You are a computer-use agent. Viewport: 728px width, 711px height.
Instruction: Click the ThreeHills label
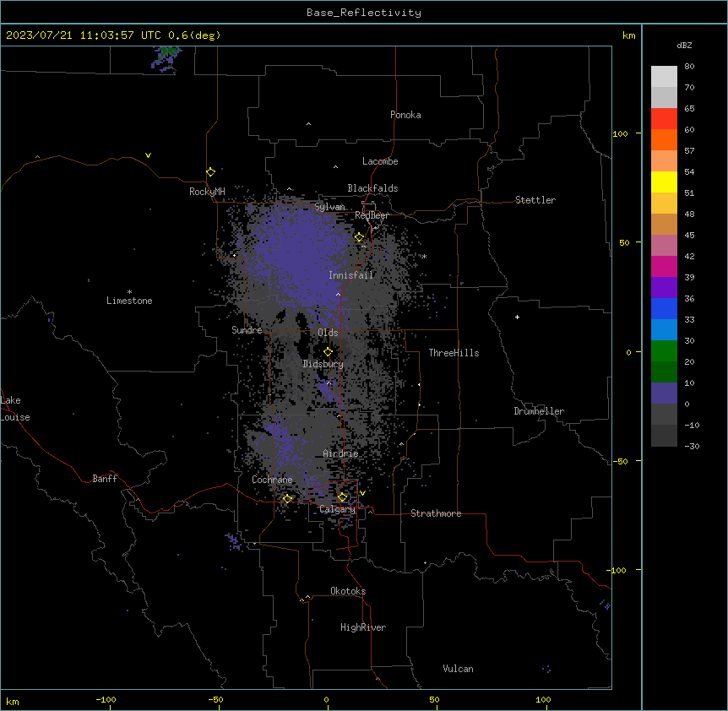454,353
